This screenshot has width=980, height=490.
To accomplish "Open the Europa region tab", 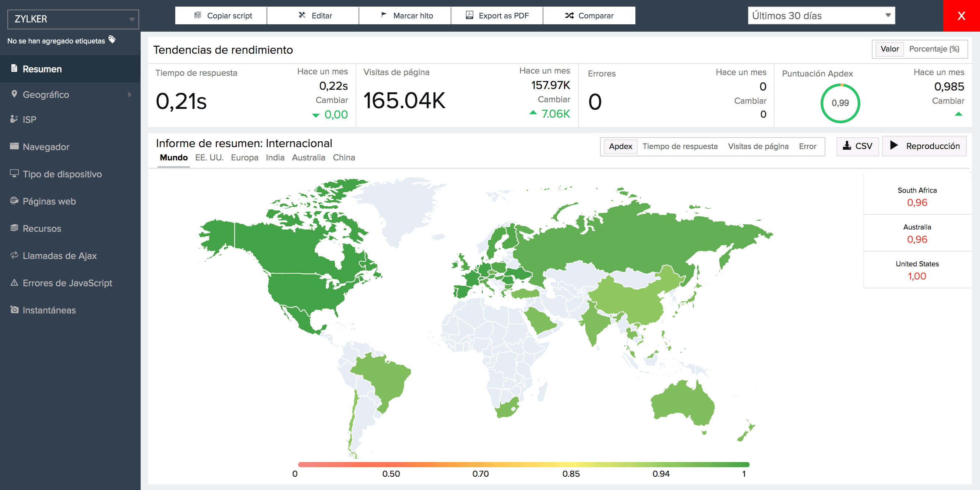I will pyautogui.click(x=244, y=157).
